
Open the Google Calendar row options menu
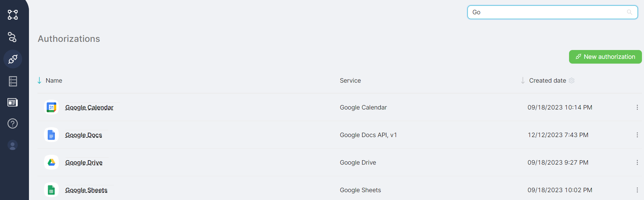point(637,107)
